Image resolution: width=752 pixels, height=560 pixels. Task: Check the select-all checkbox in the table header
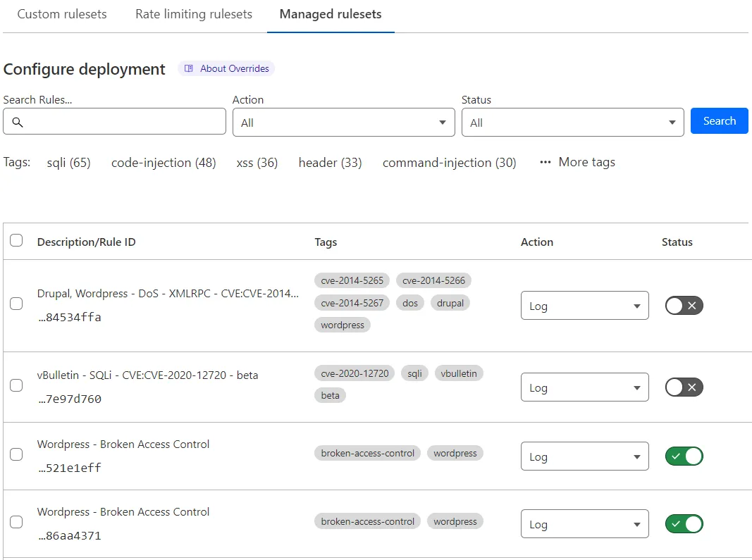pos(16,240)
